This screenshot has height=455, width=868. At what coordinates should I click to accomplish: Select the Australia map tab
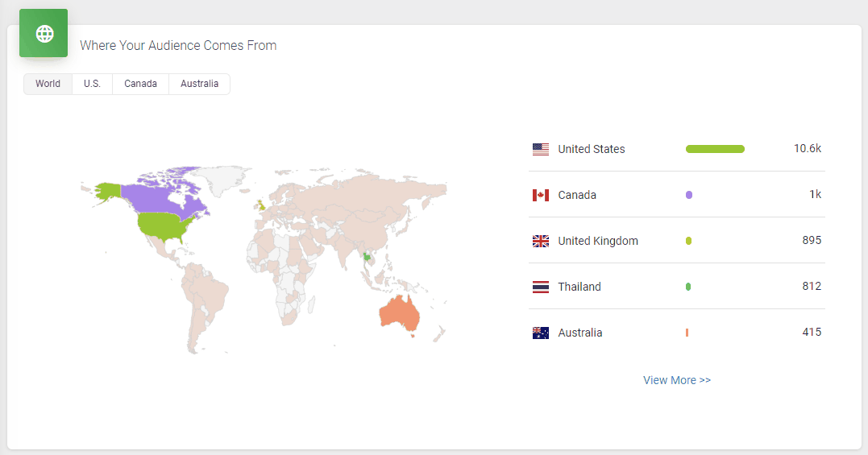pyautogui.click(x=199, y=84)
